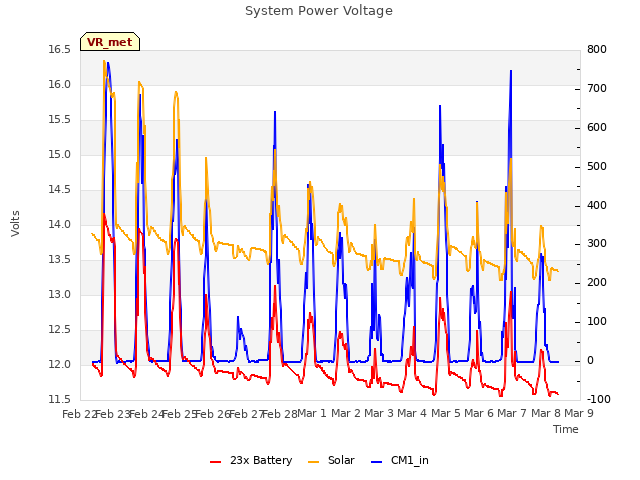Click the 12.0 left axis value
The image size is (640, 480).
(60, 364)
